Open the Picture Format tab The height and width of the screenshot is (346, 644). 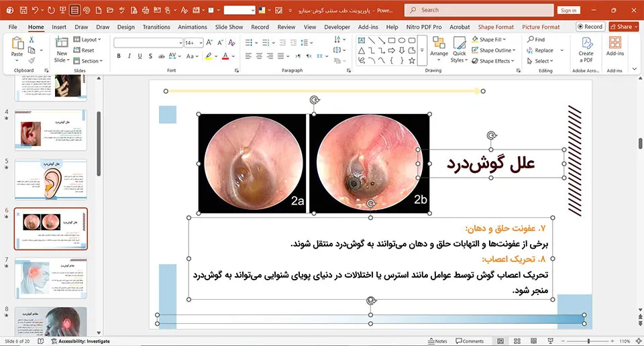click(541, 27)
